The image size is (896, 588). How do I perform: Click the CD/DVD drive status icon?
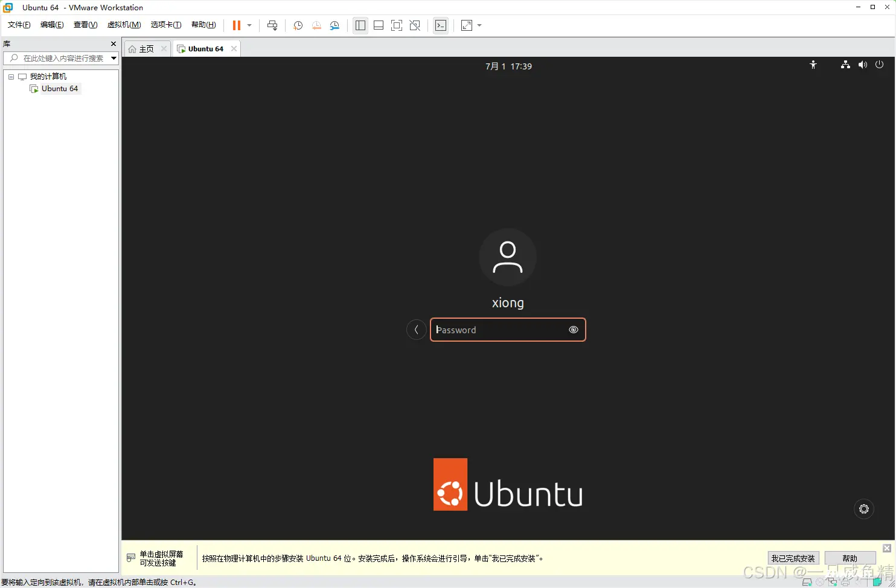pos(819,582)
